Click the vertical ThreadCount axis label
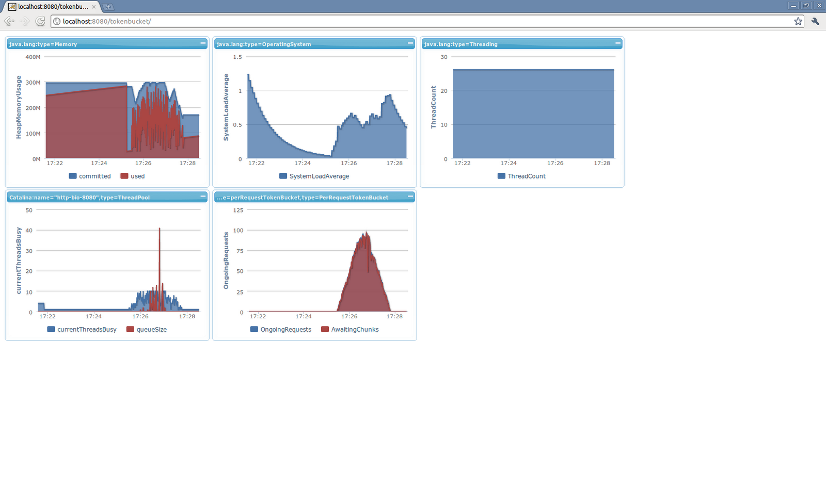826x504 pixels. [x=433, y=107]
